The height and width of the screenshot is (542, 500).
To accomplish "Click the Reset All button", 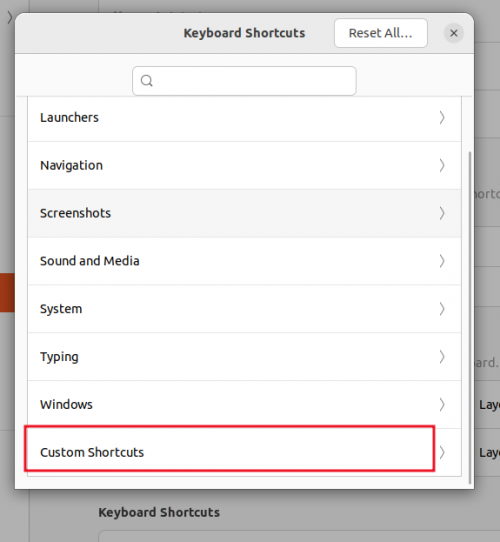I will 381,33.
